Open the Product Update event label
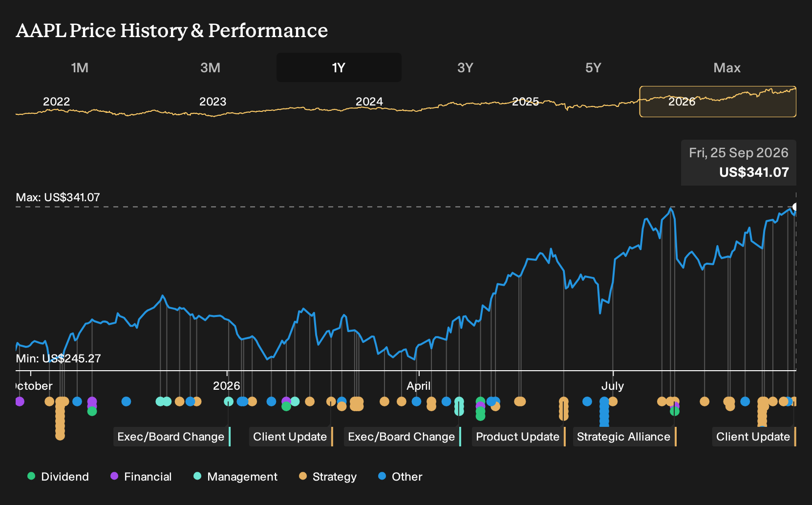The height and width of the screenshot is (505, 812). tap(518, 437)
